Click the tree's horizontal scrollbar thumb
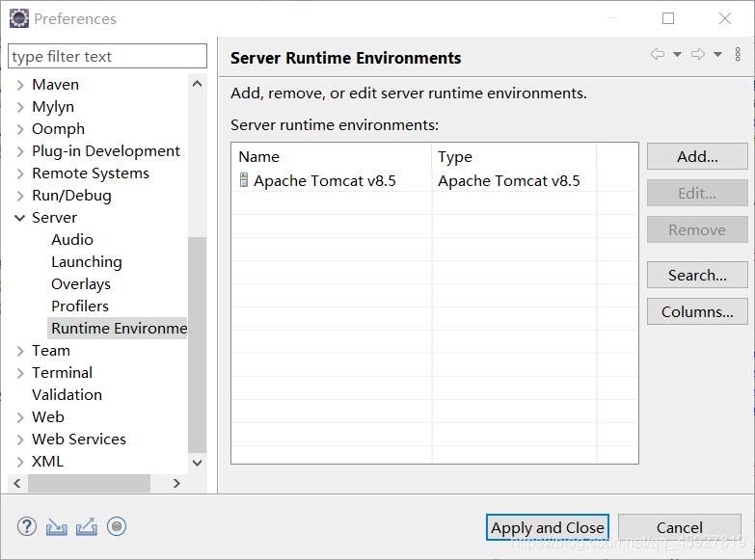Image resolution: width=755 pixels, height=560 pixels. pyautogui.click(x=89, y=483)
